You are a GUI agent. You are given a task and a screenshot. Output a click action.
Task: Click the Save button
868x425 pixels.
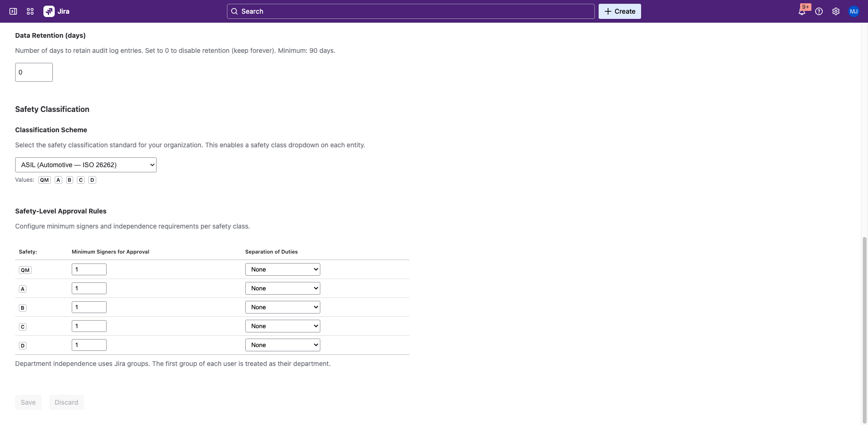(28, 402)
